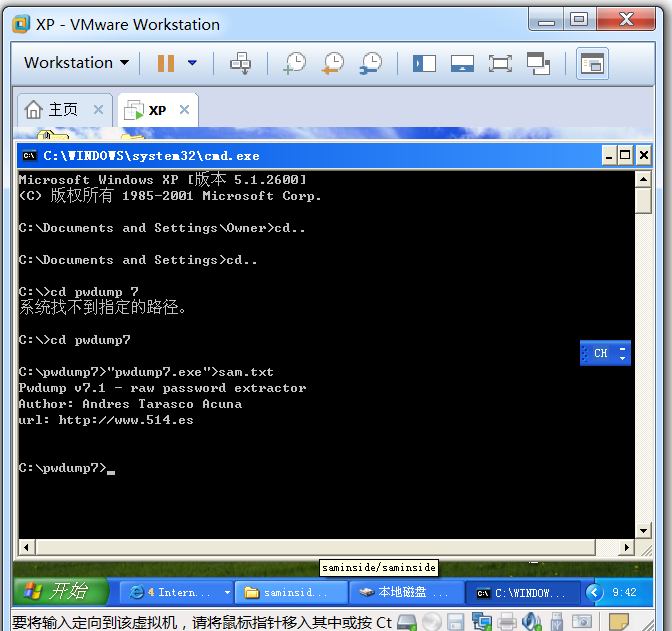Click the VMware Workstation title bar app icon
Image resolution: width=672 pixels, height=631 pixels.
[x=21, y=24]
